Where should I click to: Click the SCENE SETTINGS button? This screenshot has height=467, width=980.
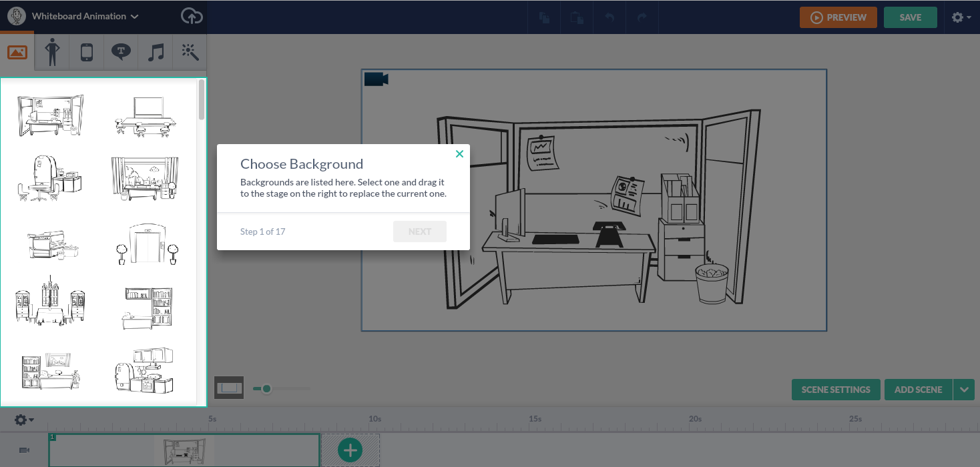tap(836, 390)
